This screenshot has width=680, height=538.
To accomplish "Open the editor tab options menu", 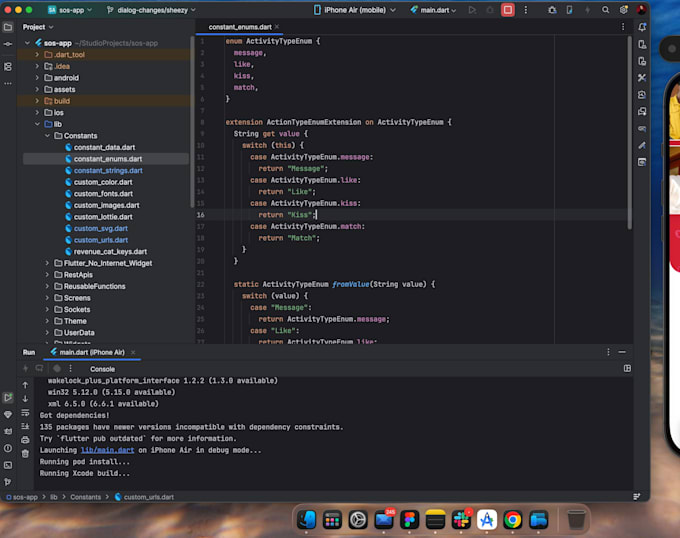I will [x=623, y=27].
